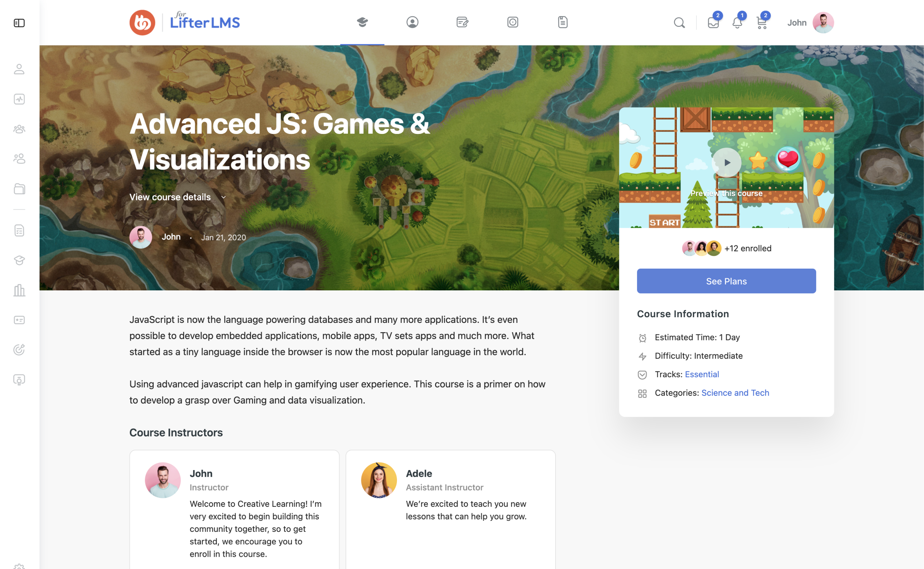The height and width of the screenshot is (569, 924).
Task: Open the membership card icon in sidebar
Action: 19,320
